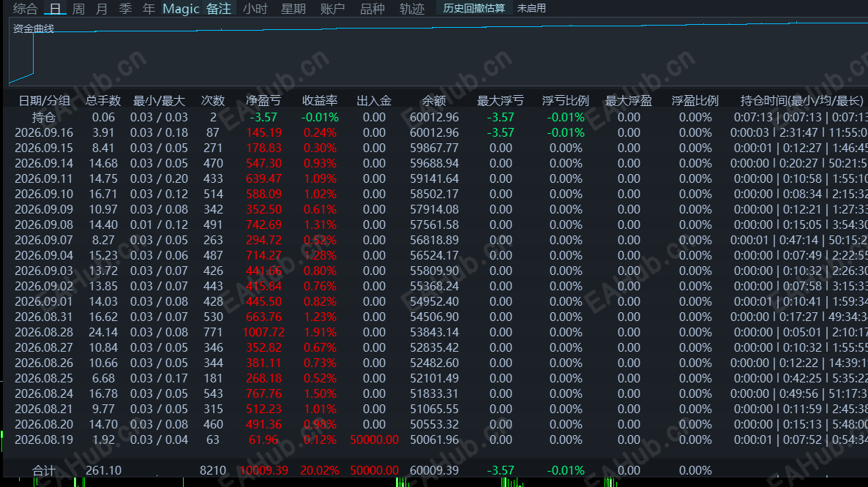Switch to the 综合 tab
This screenshot has width=868, height=487.
(x=25, y=8)
